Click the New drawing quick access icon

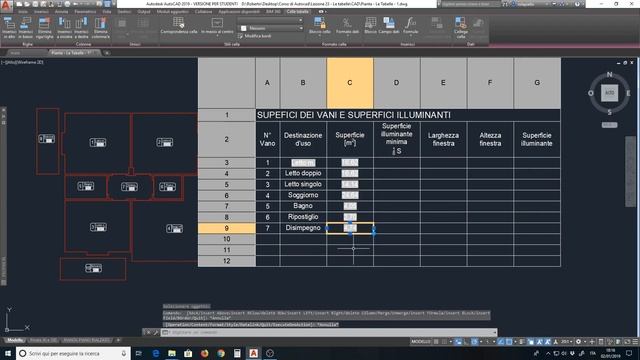click(x=19, y=4)
